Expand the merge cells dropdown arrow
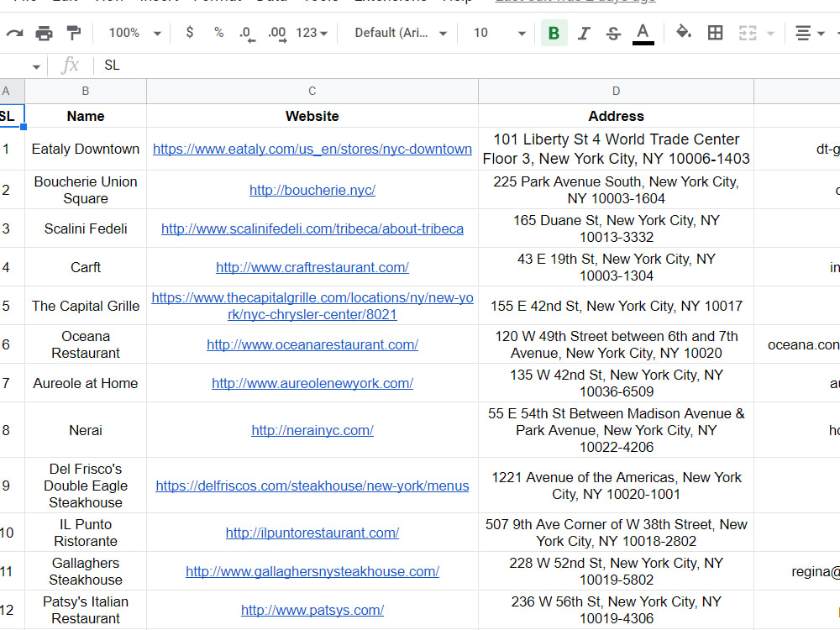Screen dimensions: 840x630 [x=770, y=34]
